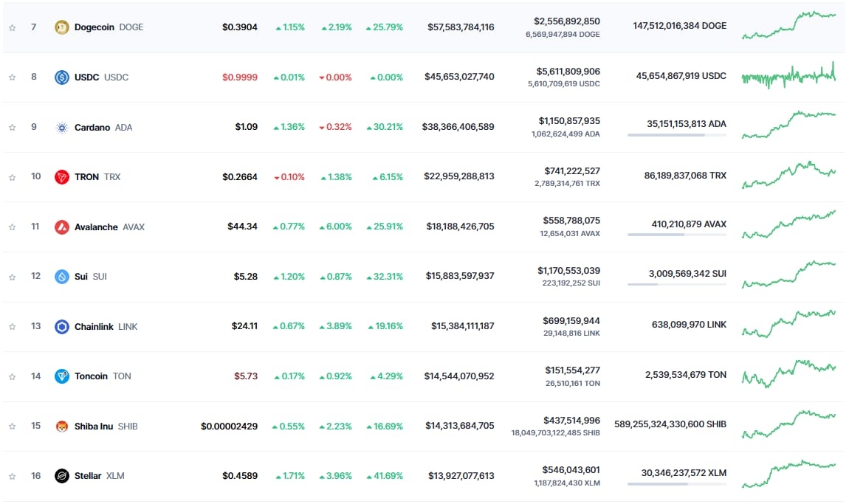Image resolution: width=849 pixels, height=504 pixels.
Task: Click TRON's market cap value
Action: 458,176
